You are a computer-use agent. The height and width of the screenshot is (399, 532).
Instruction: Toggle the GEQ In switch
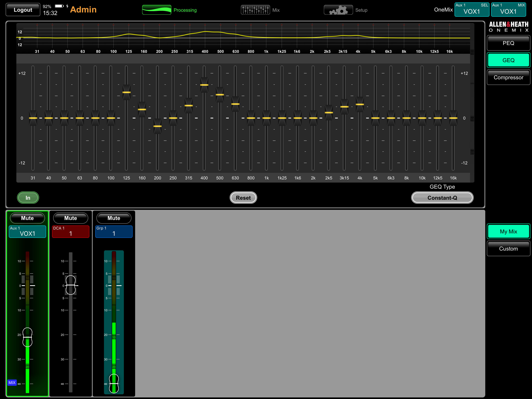(x=28, y=198)
